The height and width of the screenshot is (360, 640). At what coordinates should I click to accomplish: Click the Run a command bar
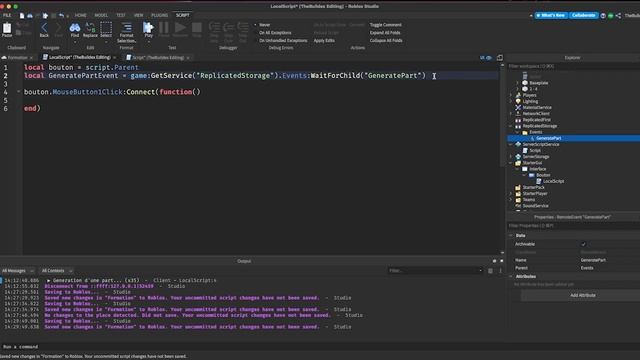pyautogui.click(x=253, y=347)
